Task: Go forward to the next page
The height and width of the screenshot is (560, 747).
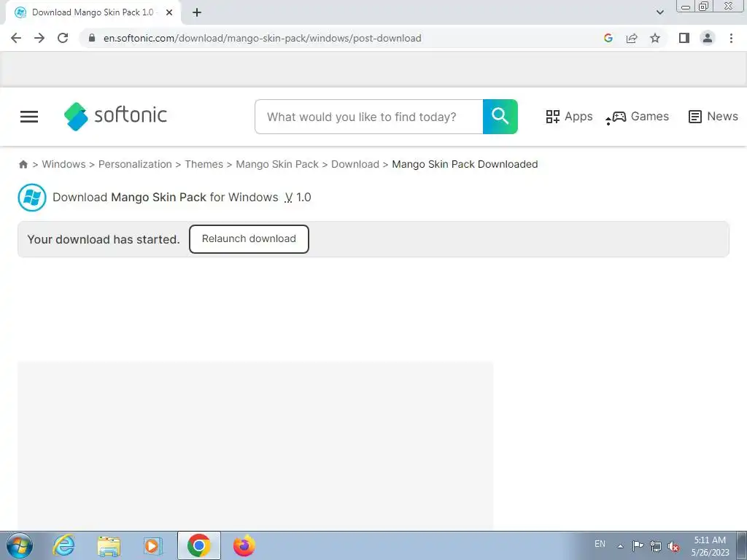Action: tap(39, 38)
